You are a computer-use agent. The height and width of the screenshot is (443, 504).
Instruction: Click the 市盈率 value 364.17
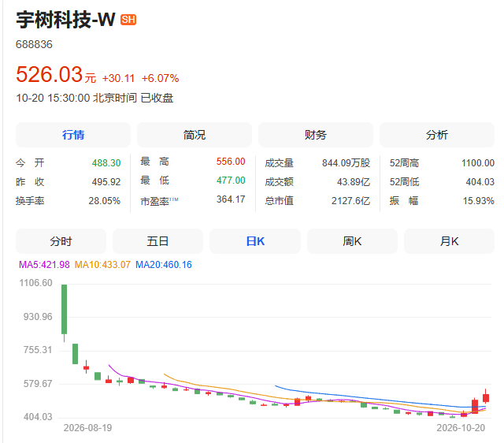point(231,199)
